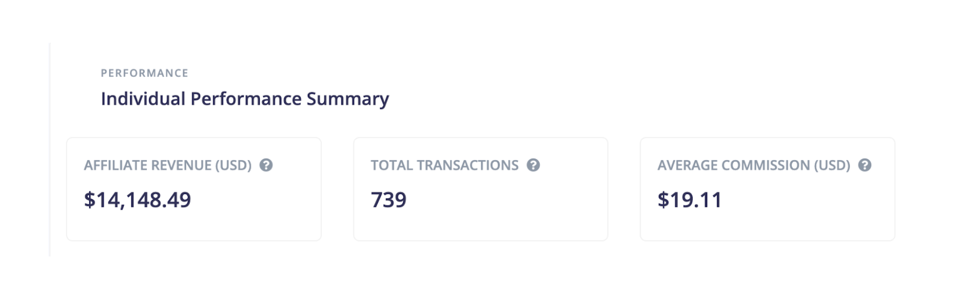Click the $19.11 average commission value
The width and height of the screenshot is (980, 285).
point(689,200)
